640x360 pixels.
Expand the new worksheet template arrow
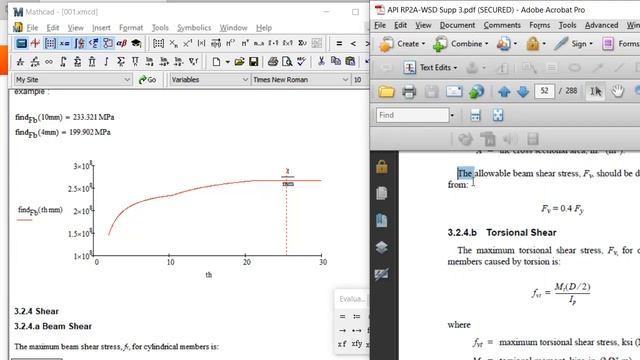pos(227,62)
